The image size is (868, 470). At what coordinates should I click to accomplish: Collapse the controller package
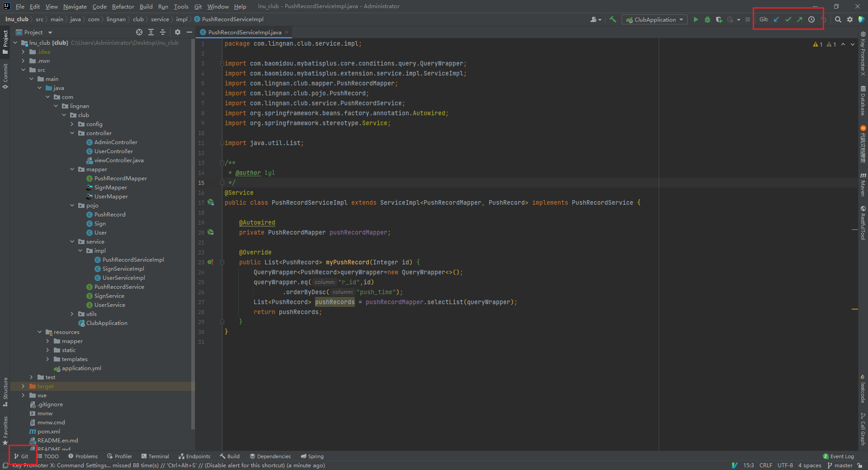(x=72, y=133)
